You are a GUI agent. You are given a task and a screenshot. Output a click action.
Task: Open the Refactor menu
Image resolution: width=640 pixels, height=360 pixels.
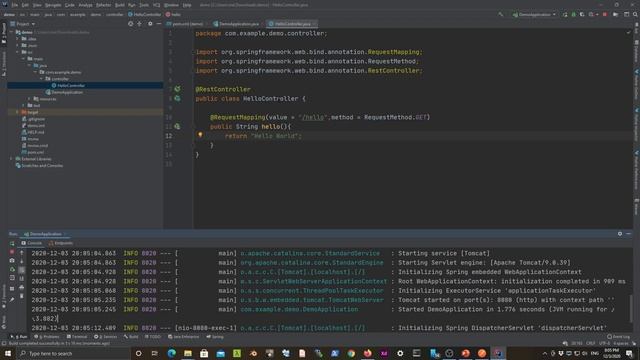(x=103, y=5)
